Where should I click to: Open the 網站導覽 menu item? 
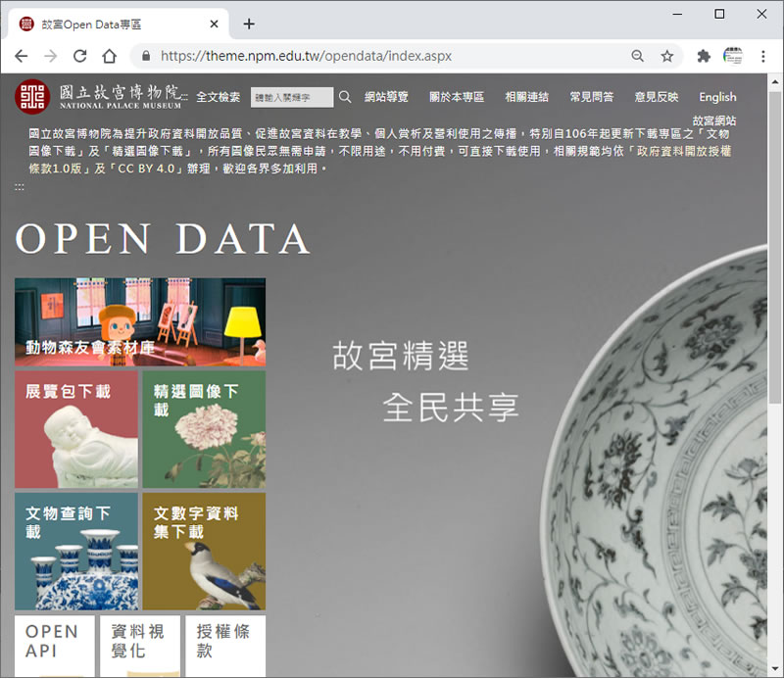[x=386, y=97]
